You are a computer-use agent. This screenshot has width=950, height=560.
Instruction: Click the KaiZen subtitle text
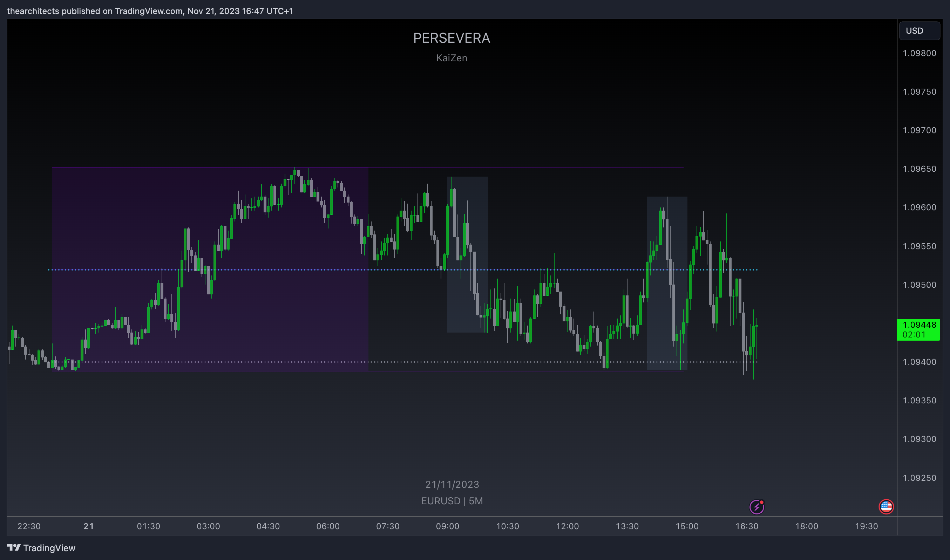[452, 58]
